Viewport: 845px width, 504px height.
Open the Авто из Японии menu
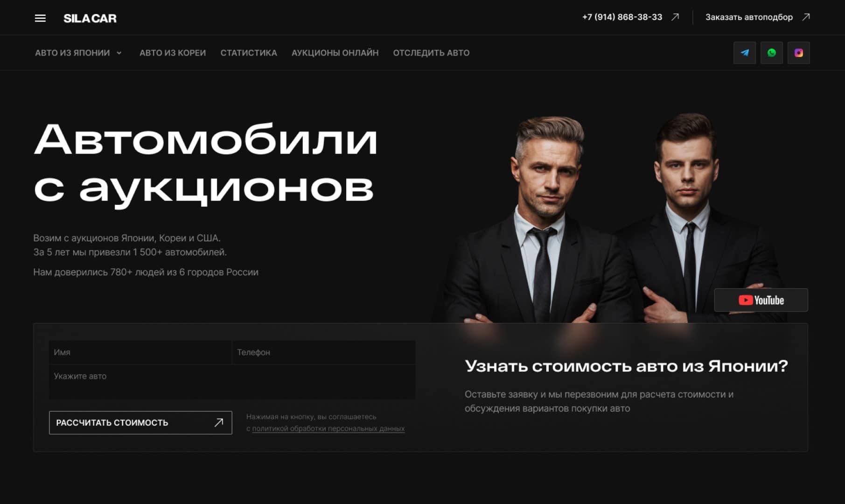click(x=72, y=53)
